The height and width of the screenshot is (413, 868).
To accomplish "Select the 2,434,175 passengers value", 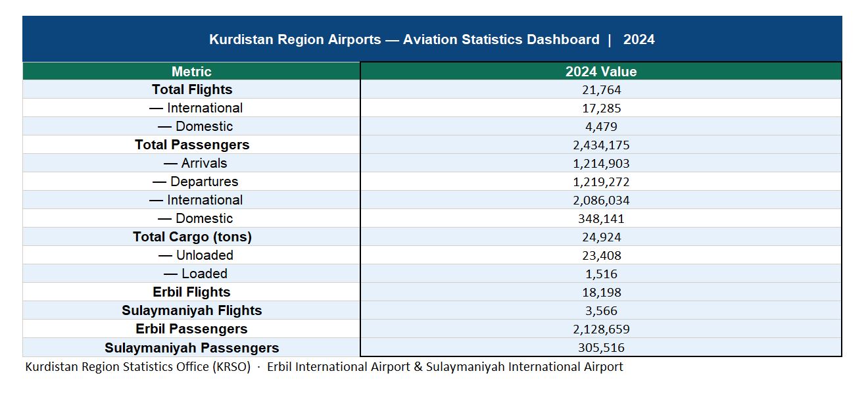I will point(600,145).
